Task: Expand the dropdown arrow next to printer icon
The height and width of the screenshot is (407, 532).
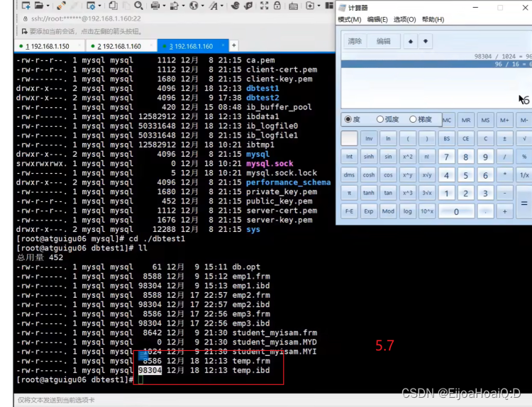Action: (x=164, y=6)
